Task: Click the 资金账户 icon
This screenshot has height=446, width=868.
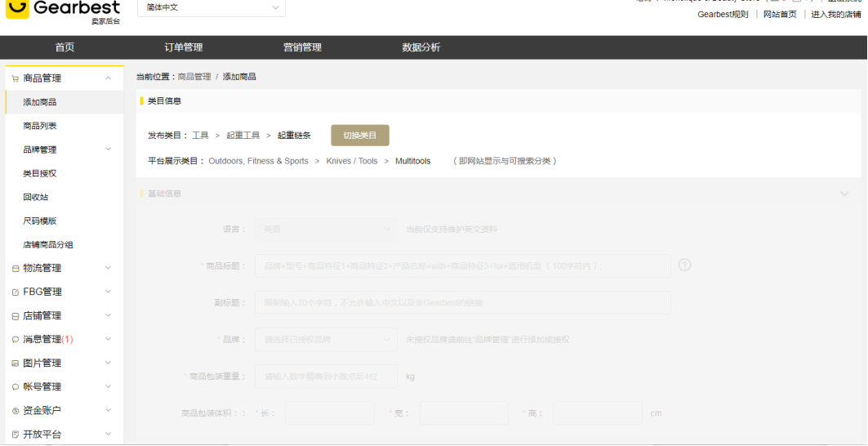Action: [15, 411]
